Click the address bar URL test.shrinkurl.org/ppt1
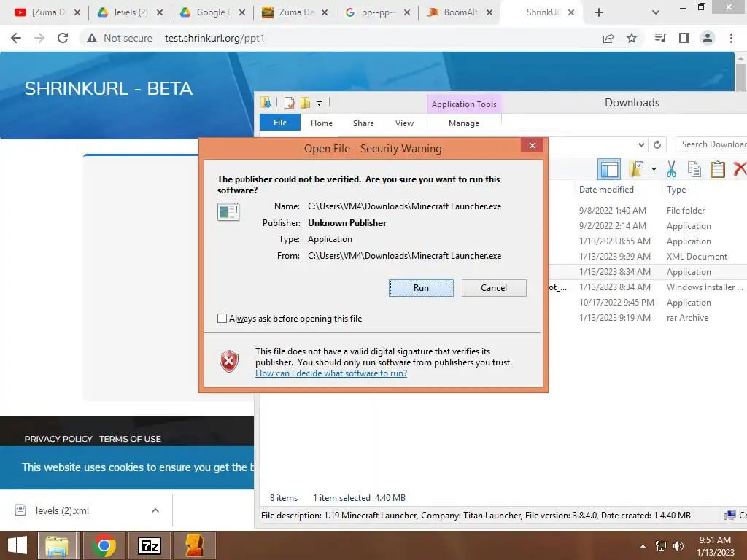The image size is (747, 560). click(x=214, y=38)
